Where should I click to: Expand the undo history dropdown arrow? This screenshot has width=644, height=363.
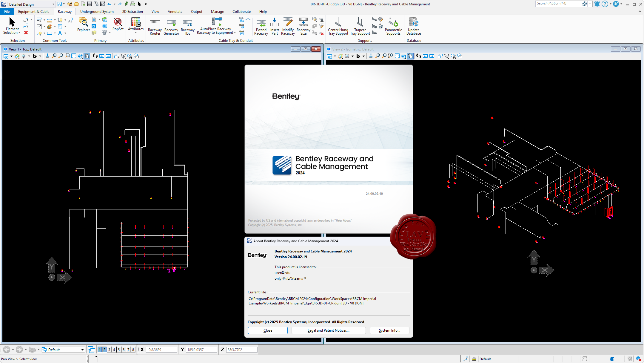tap(115, 4)
